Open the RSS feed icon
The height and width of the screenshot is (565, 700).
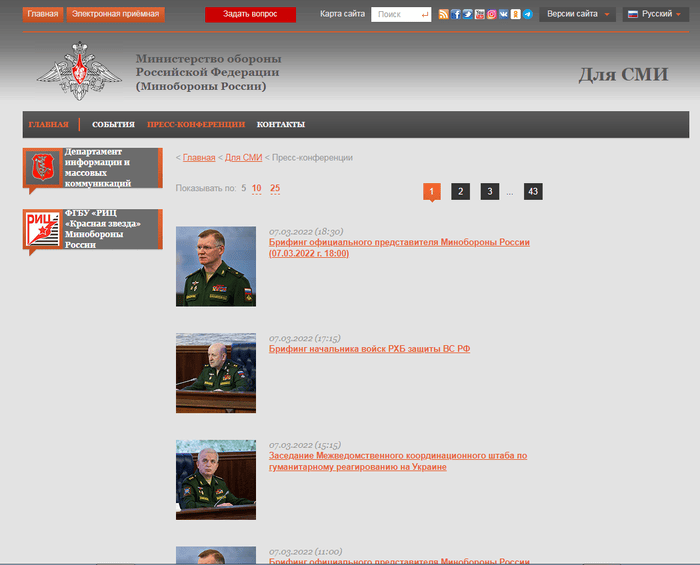tap(443, 14)
